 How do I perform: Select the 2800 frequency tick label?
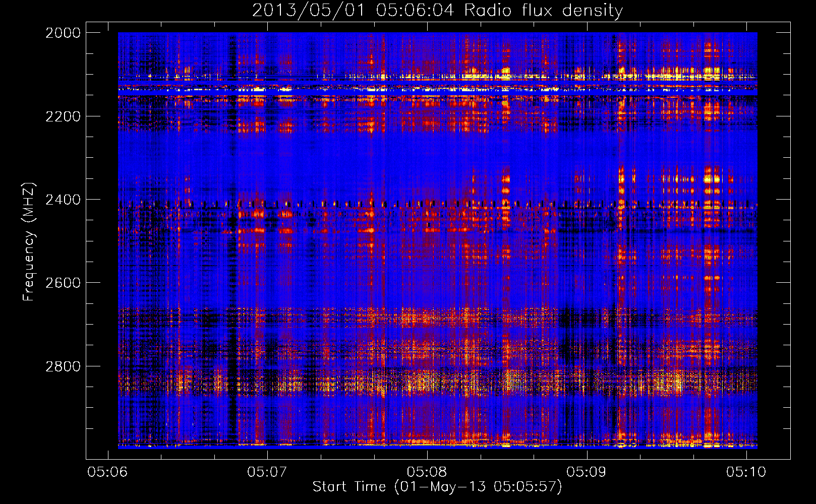pos(63,366)
